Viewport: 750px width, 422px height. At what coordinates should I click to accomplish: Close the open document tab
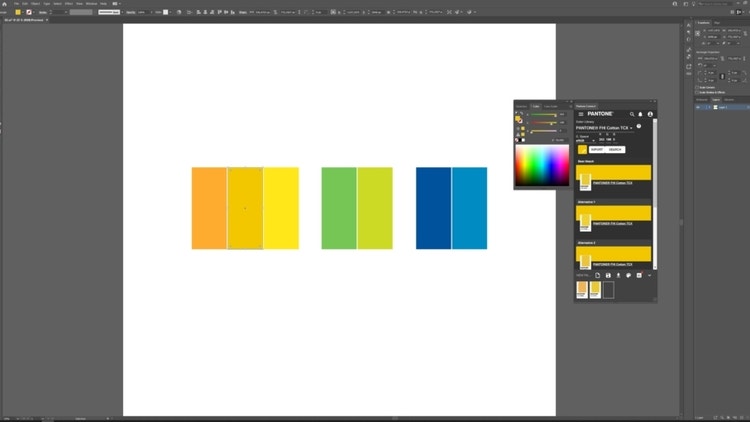point(47,20)
